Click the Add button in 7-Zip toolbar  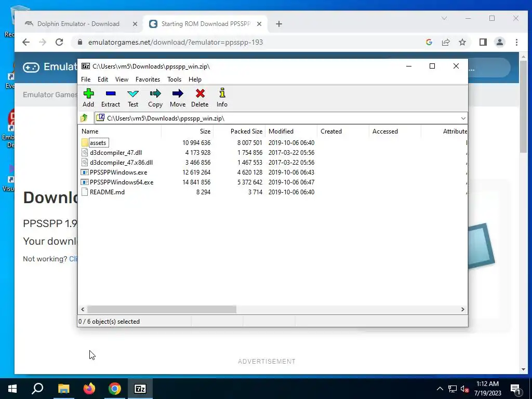(88, 98)
